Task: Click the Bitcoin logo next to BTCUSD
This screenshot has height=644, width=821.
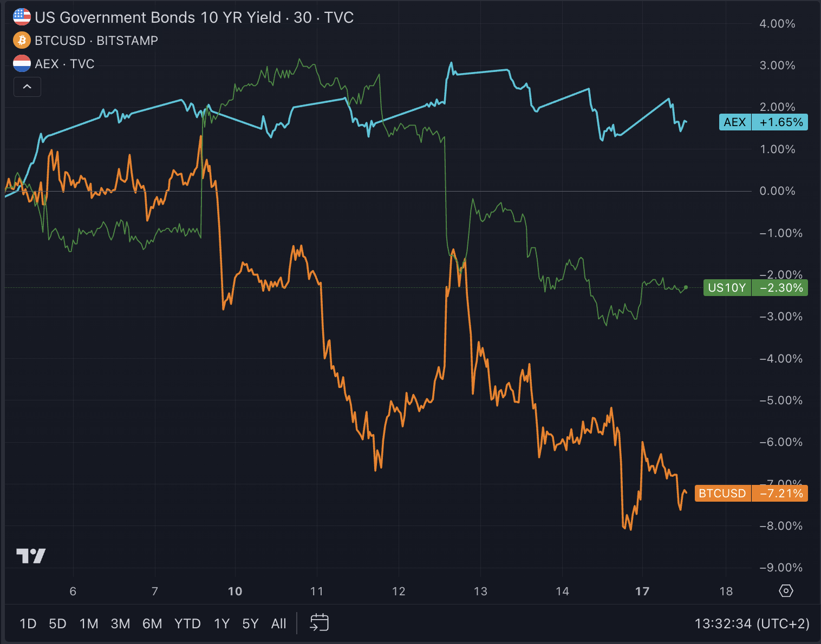Action: tap(21, 40)
